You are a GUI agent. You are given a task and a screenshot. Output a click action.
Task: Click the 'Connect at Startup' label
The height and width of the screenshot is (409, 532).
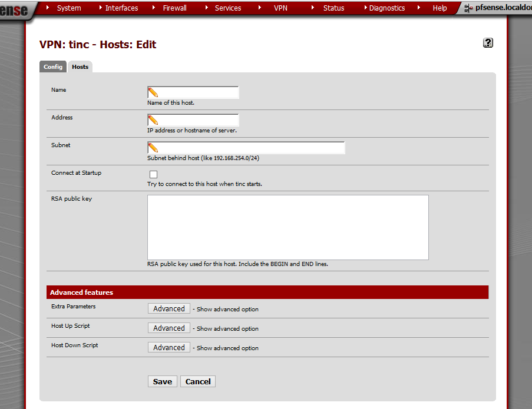coord(77,173)
